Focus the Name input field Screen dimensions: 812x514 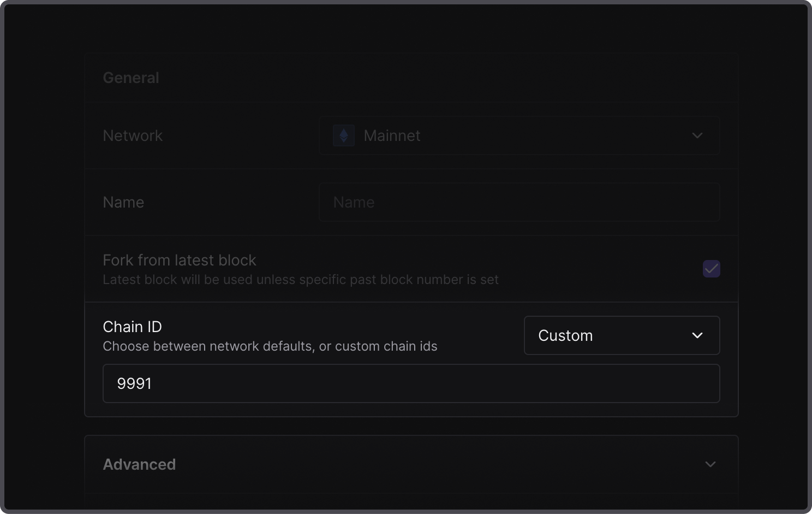click(518, 202)
